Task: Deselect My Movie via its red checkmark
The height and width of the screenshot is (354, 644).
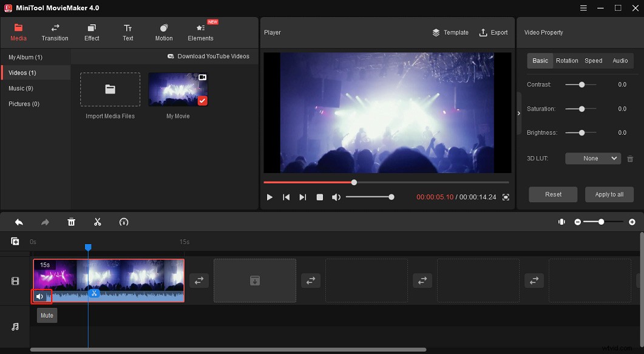Action: pyautogui.click(x=202, y=101)
